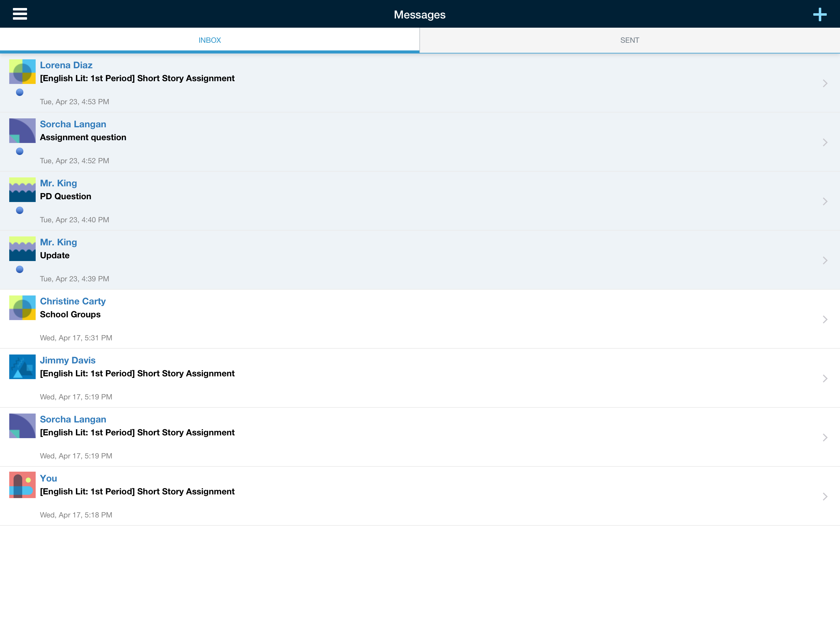The width and height of the screenshot is (840, 618).
Task: Click Sorcha Langan's avatar on Assignment question
Action: click(x=22, y=131)
